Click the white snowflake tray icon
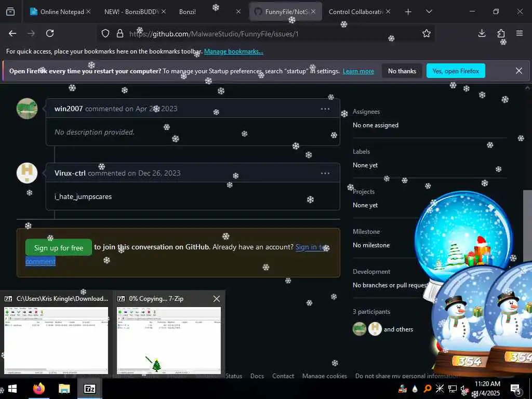Viewport: 532px width, 399px height. (440, 389)
